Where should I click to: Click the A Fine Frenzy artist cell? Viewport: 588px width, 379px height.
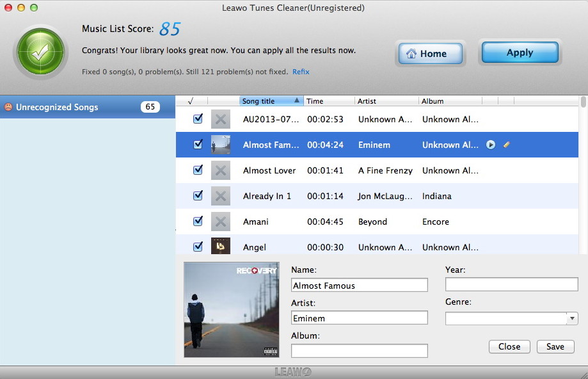pyautogui.click(x=385, y=170)
